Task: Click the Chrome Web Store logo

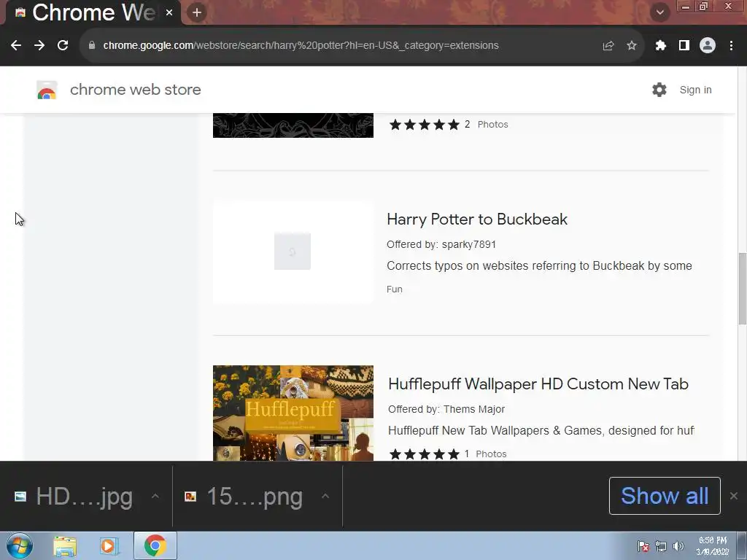Action: (47, 90)
